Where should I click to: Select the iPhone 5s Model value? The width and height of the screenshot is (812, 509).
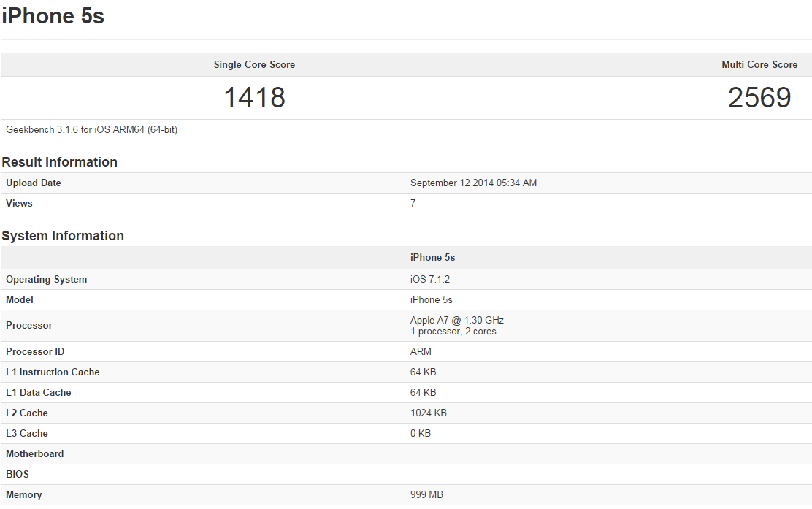coord(431,300)
